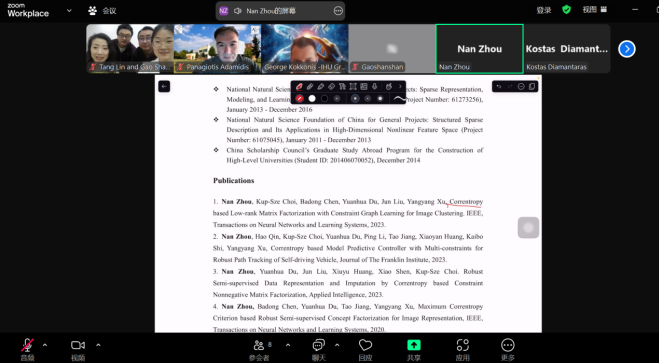
Task: Select Nan Zhou participant tile
Action: 480,48
